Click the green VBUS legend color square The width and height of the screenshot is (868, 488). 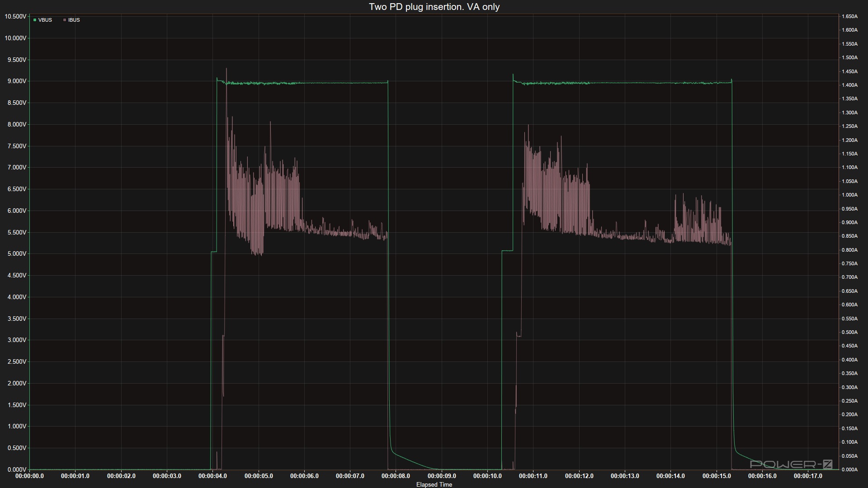[x=35, y=20]
